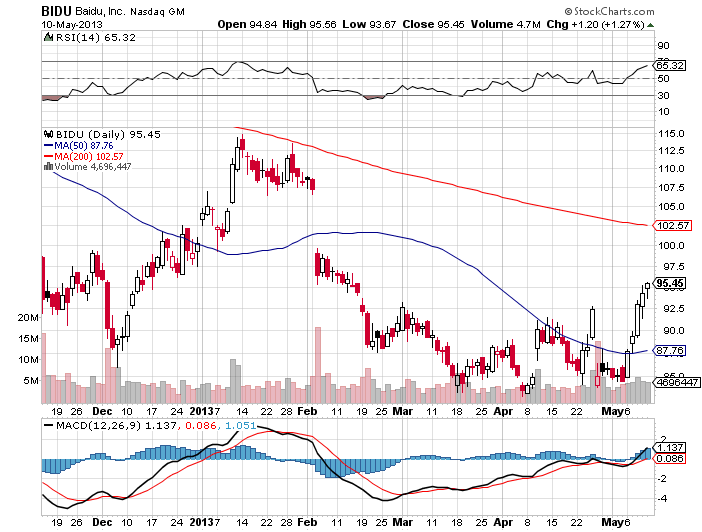Click the BIDU ticker symbol in header
This screenshot has width=702, height=532.
[56, 11]
